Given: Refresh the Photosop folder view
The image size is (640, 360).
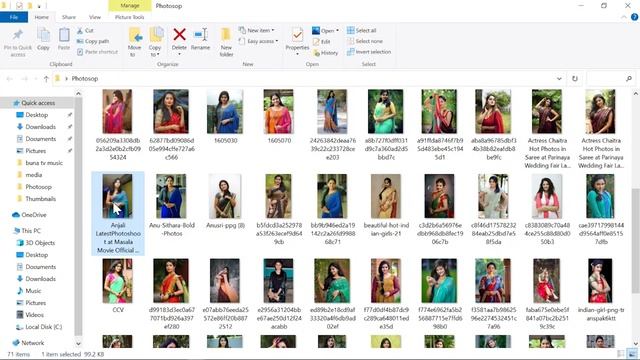Looking at the screenshot, I should 575,79.
